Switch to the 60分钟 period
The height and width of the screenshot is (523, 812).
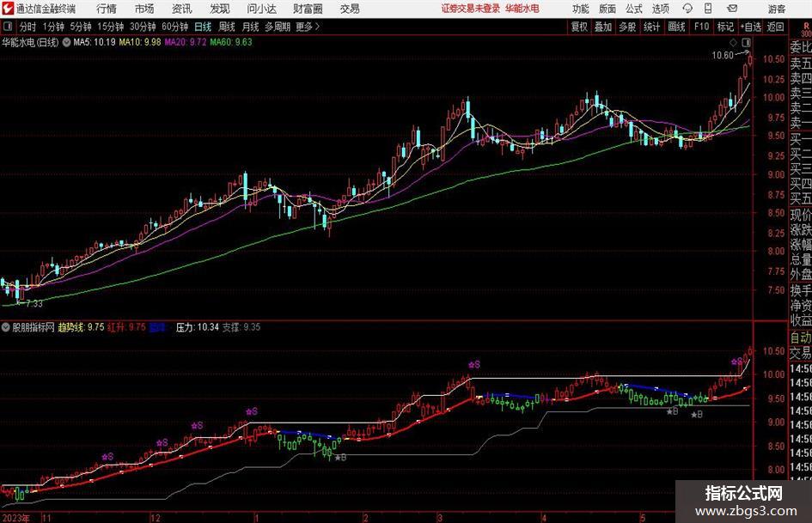pos(175,27)
